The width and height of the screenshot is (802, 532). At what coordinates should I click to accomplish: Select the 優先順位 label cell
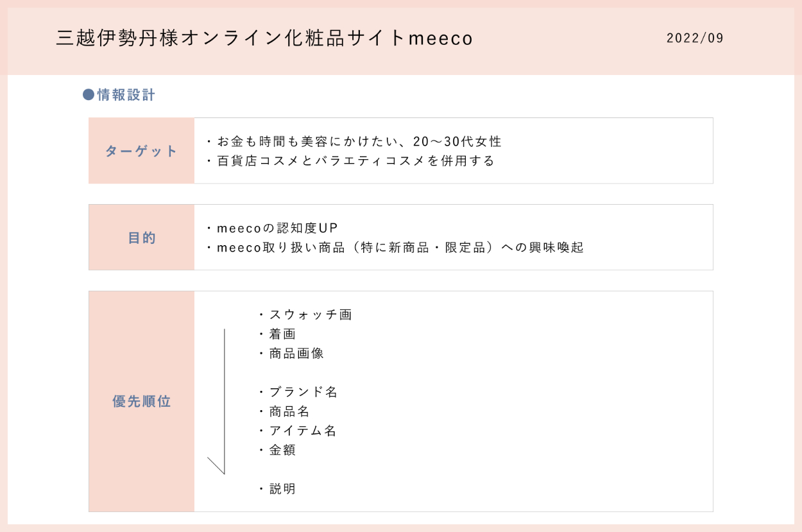point(141,402)
